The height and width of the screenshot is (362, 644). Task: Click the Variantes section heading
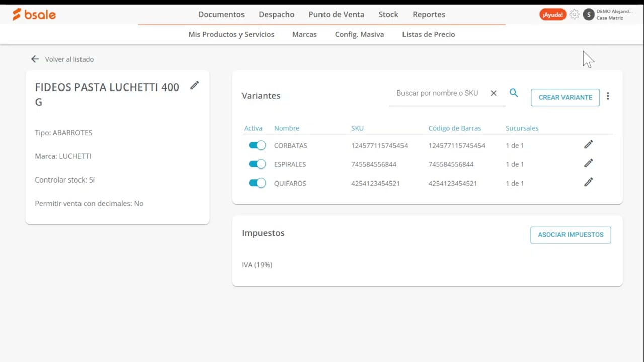point(261,96)
